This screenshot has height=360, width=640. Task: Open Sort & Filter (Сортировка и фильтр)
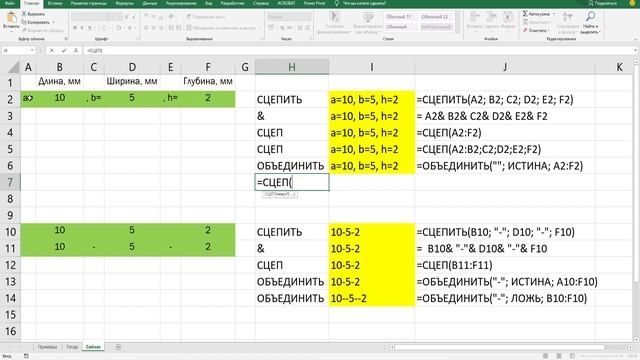pyautogui.click(x=568, y=22)
